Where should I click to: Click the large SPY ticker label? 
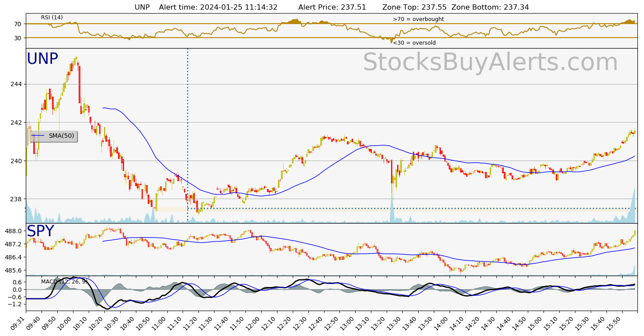click(40, 231)
